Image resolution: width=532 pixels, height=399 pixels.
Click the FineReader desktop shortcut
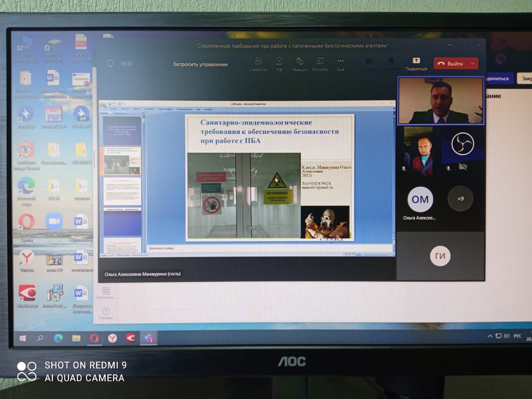pos(27,296)
